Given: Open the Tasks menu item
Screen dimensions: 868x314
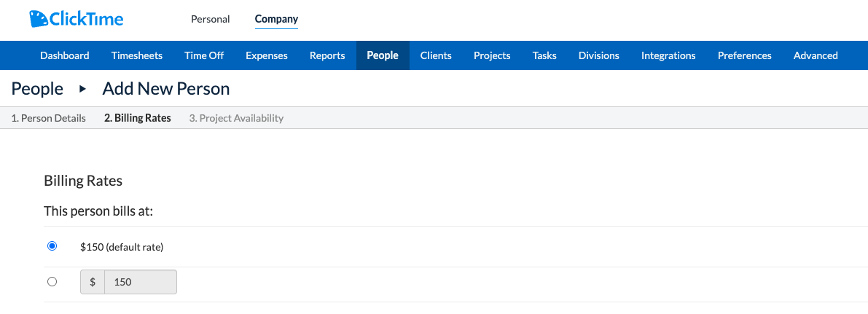Looking at the screenshot, I should [x=544, y=55].
